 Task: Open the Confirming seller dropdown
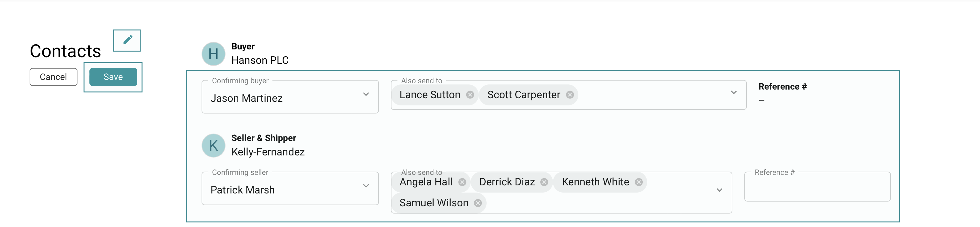(x=366, y=186)
